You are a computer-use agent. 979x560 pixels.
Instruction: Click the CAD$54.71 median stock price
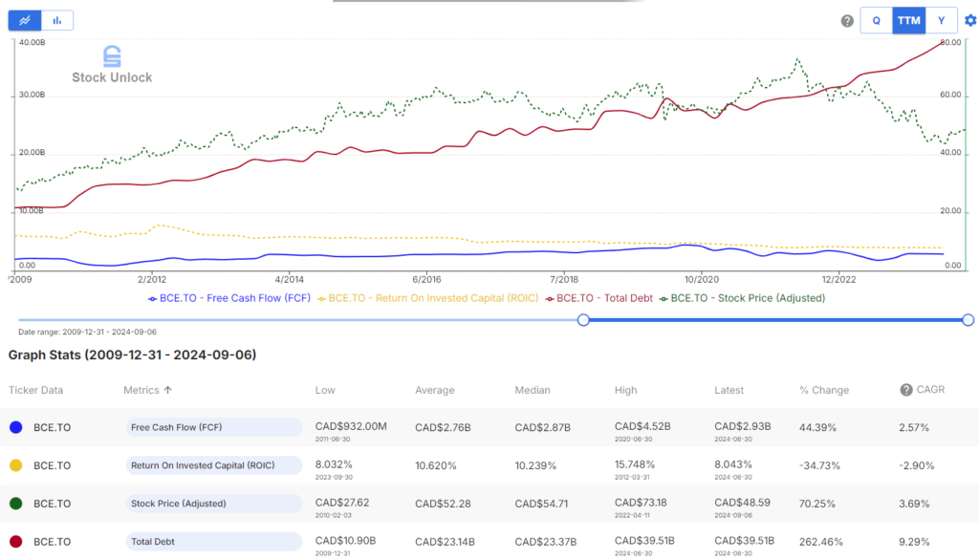tap(541, 504)
